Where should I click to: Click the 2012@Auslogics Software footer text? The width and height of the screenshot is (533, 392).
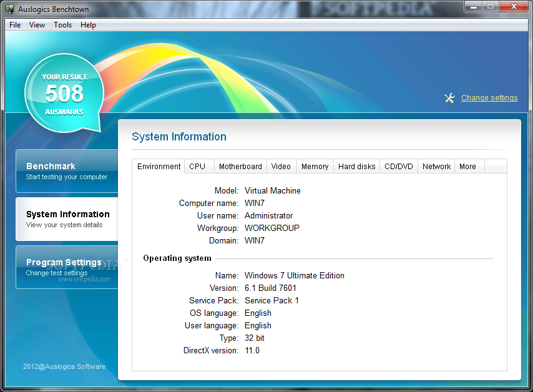[x=64, y=366]
